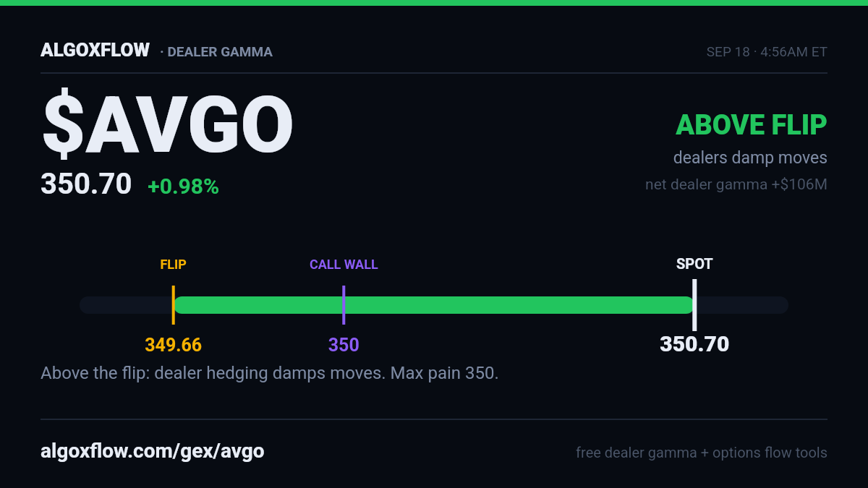Click the dealers damp moves subtitle
Screen dimensions: 868x488
(750, 158)
